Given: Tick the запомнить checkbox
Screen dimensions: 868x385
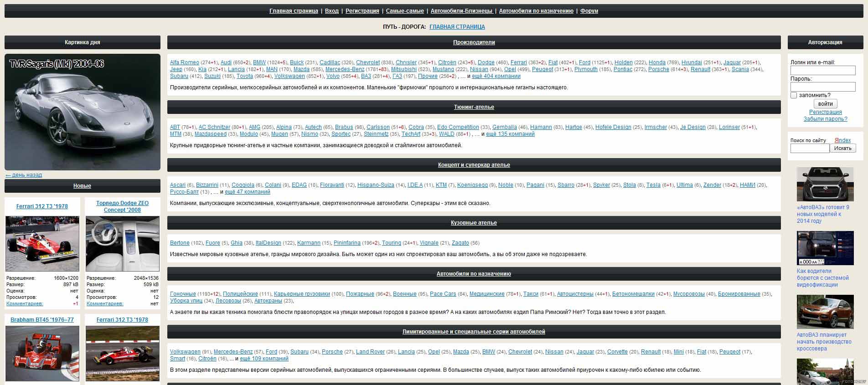Looking at the screenshot, I should coord(794,95).
